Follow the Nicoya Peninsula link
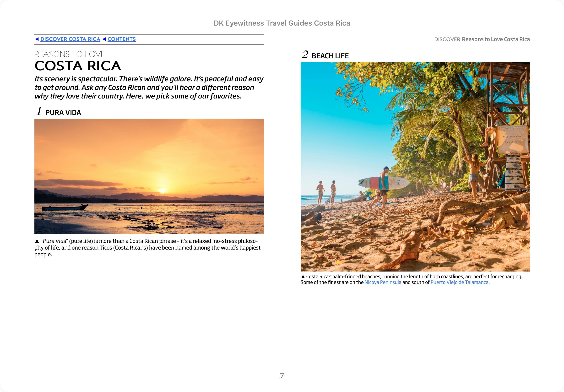564x392 pixels. [x=383, y=282]
